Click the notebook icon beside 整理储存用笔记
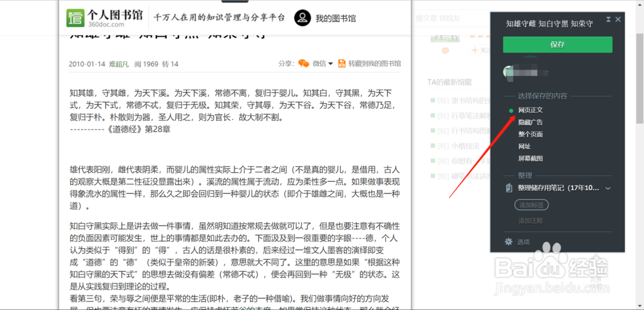Image resolution: width=644 pixels, height=310 pixels. point(509,188)
